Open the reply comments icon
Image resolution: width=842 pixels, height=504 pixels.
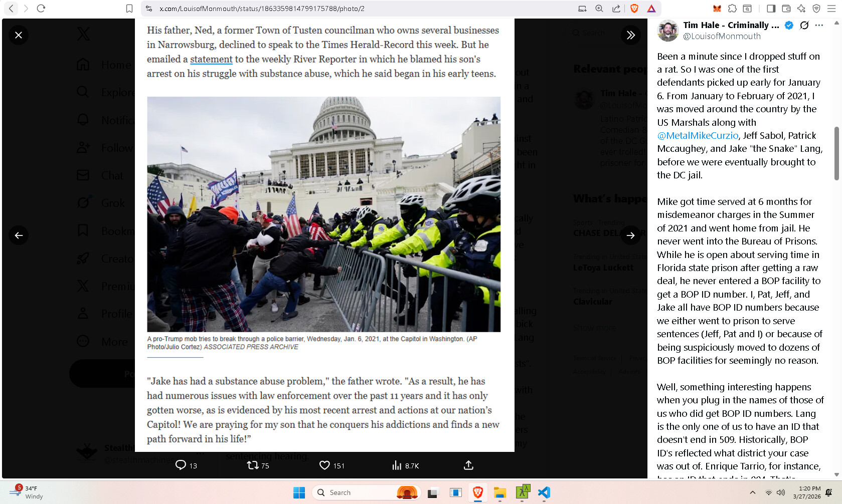(x=181, y=465)
